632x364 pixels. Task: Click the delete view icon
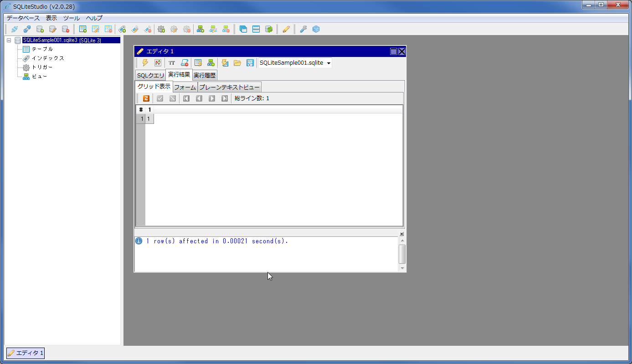point(226,29)
